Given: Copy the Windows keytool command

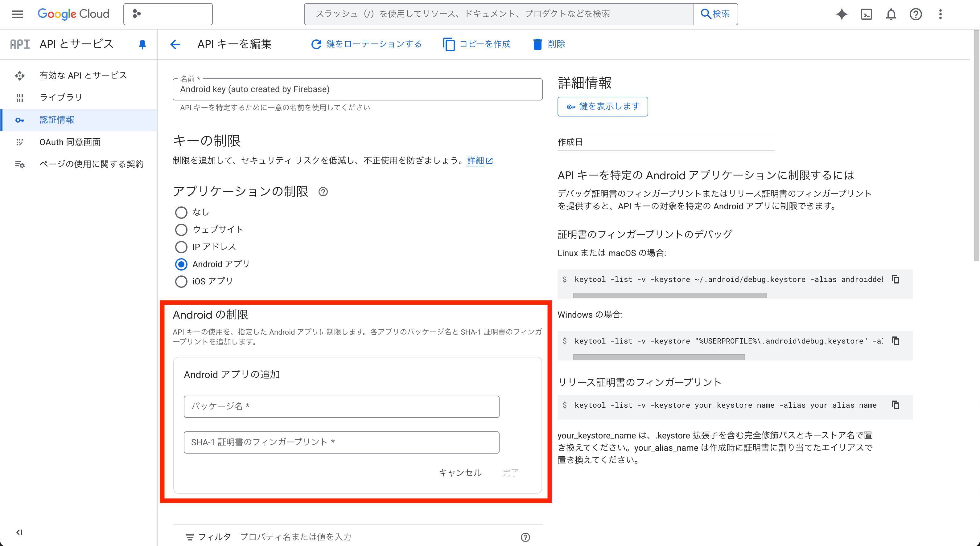Looking at the screenshot, I should [896, 341].
